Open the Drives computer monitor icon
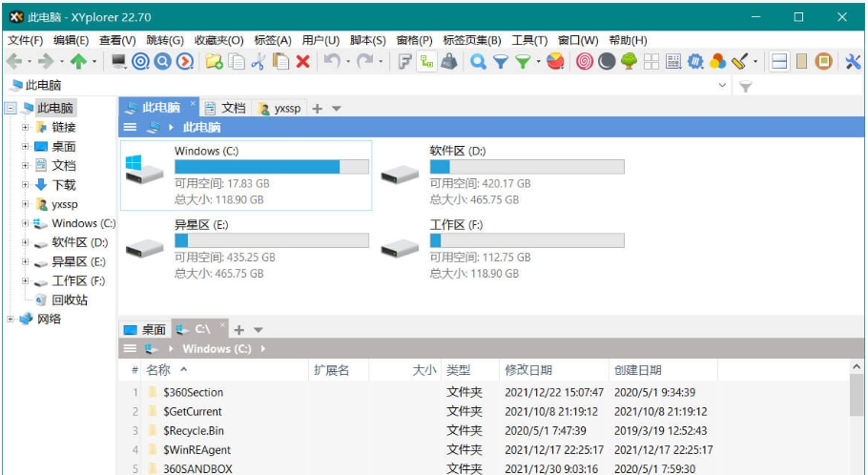 pos(118,61)
